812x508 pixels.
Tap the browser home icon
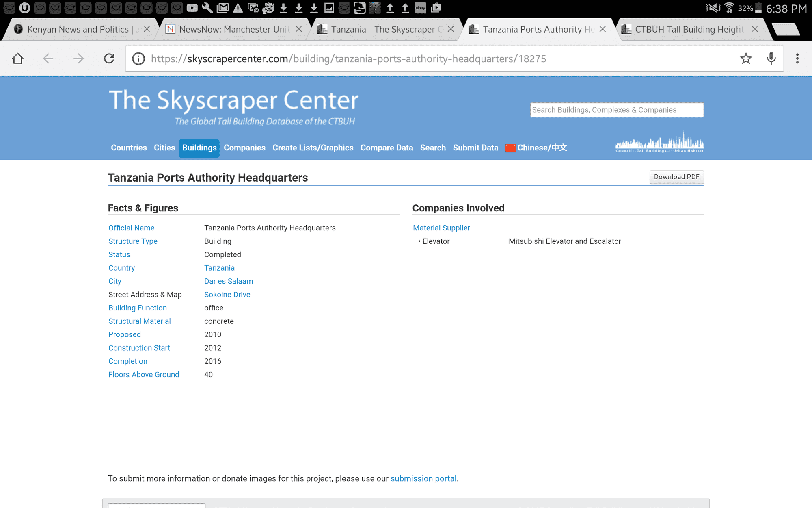tap(18, 59)
